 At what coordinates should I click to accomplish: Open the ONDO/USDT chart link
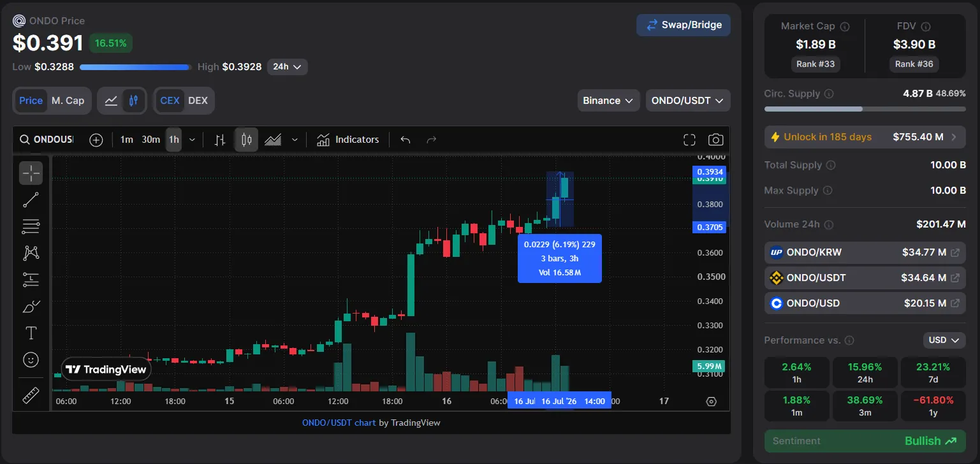(x=339, y=423)
